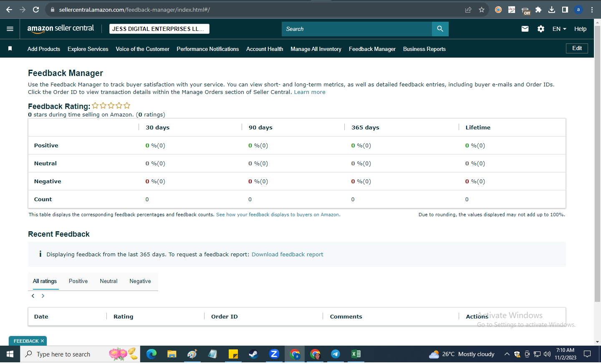Open the Chrome profile avatar 'a'
The image size is (601, 364).
pyautogui.click(x=578, y=10)
